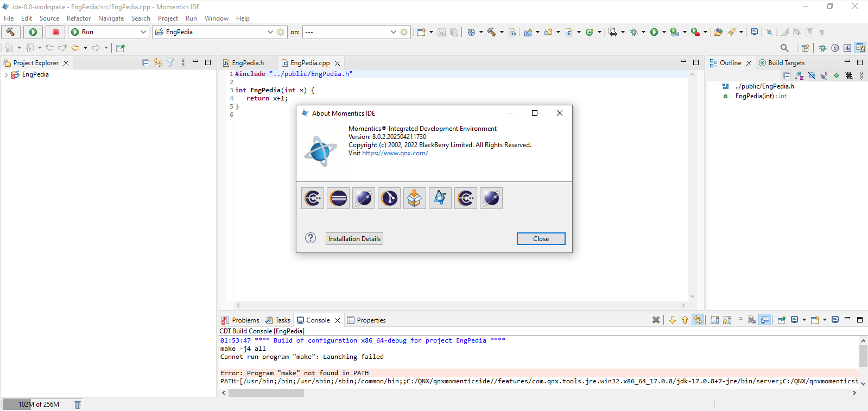The height and width of the screenshot is (411, 868).
Task: Click the help question mark in About dialog
Action: pos(311,238)
